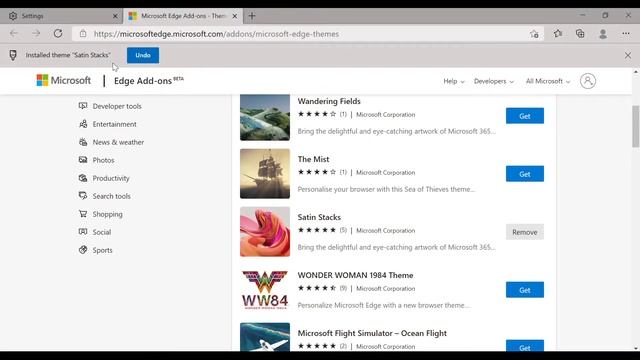Close the Settings tab

[115, 16]
